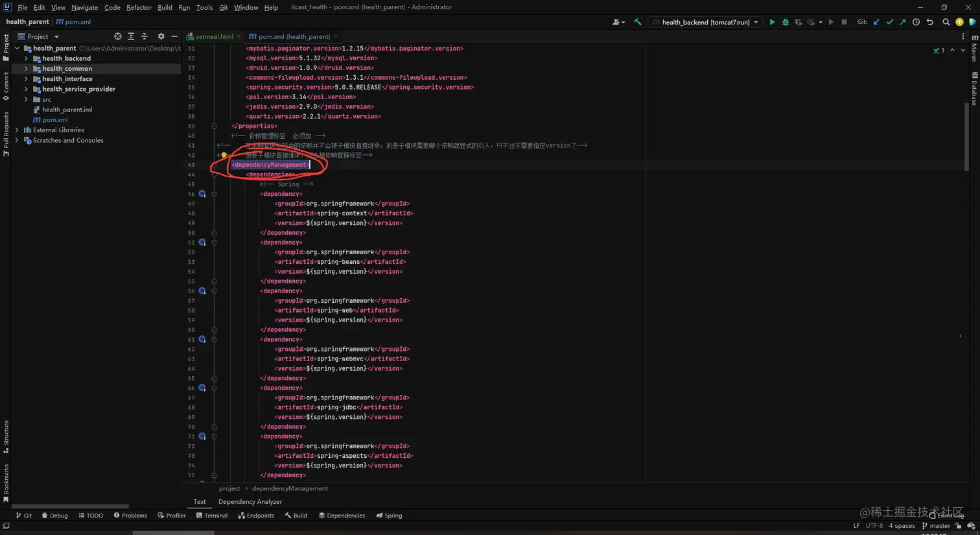Open the account user dropdown
Image resolution: width=980 pixels, height=535 pixels.
tap(618, 22)
